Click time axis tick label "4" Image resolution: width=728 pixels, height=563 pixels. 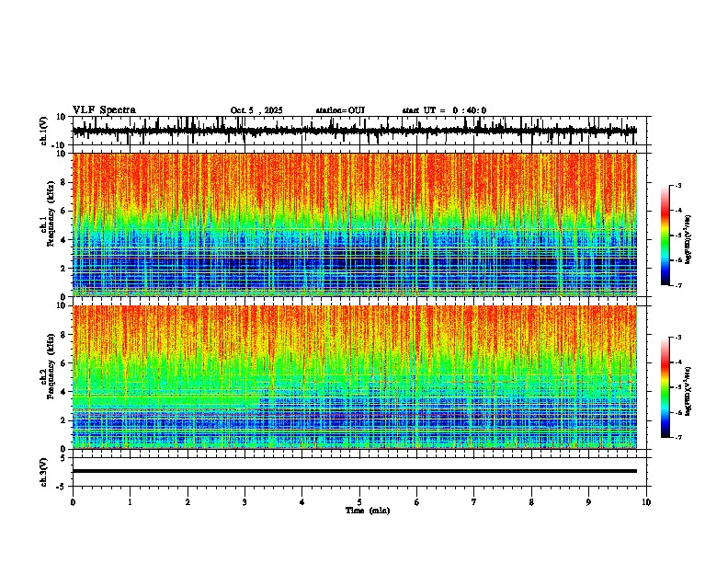point(302,502)
